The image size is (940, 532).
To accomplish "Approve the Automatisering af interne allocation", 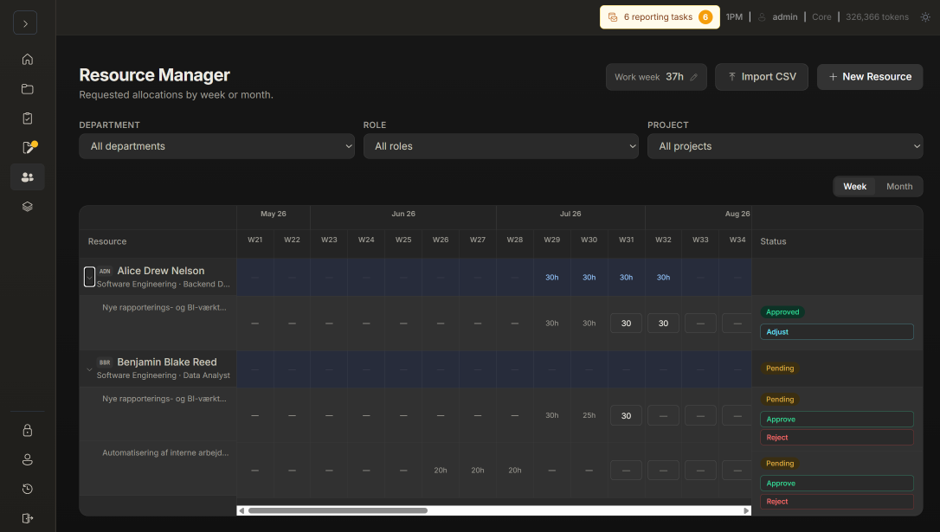I will pos(836,483).
